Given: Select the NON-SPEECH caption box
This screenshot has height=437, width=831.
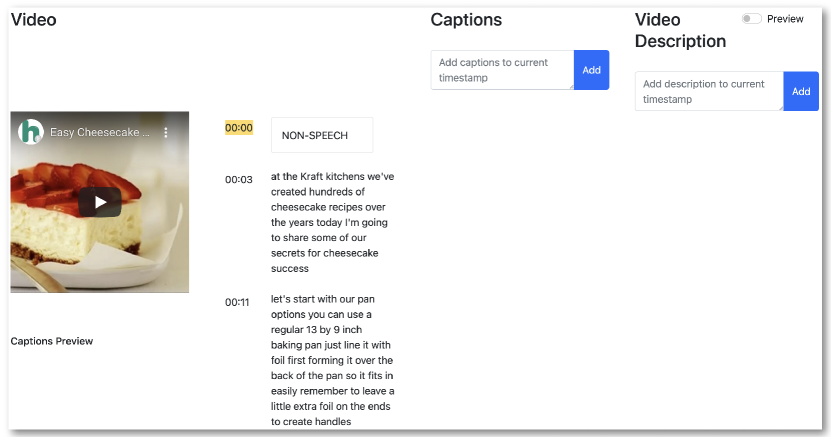Looking at the screenshot, I should [321, 135].
